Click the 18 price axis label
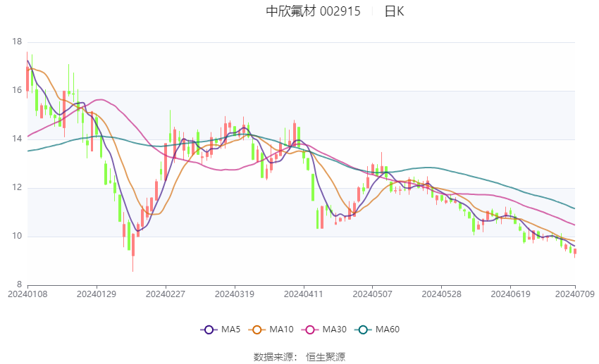Screen dimensions: 599x364 tap(17, 42)
